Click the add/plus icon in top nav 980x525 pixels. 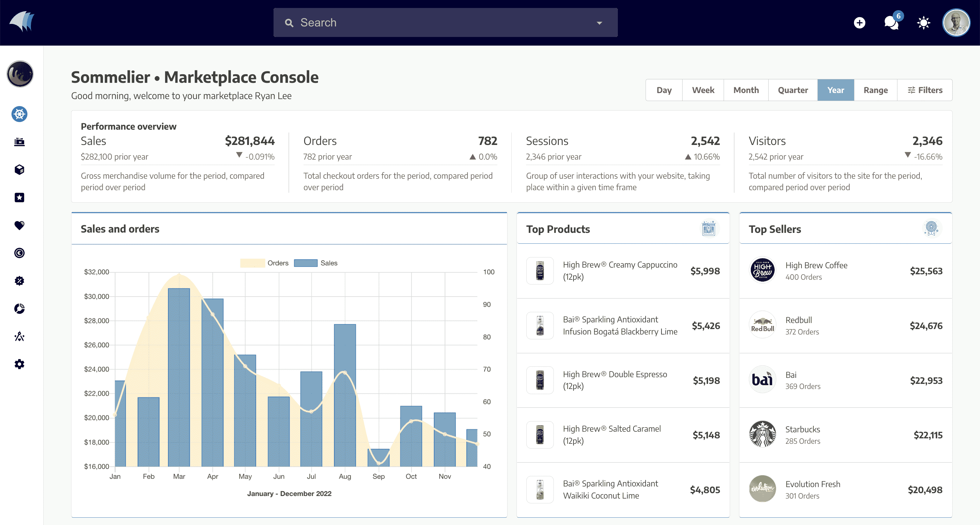click(859, 23)
